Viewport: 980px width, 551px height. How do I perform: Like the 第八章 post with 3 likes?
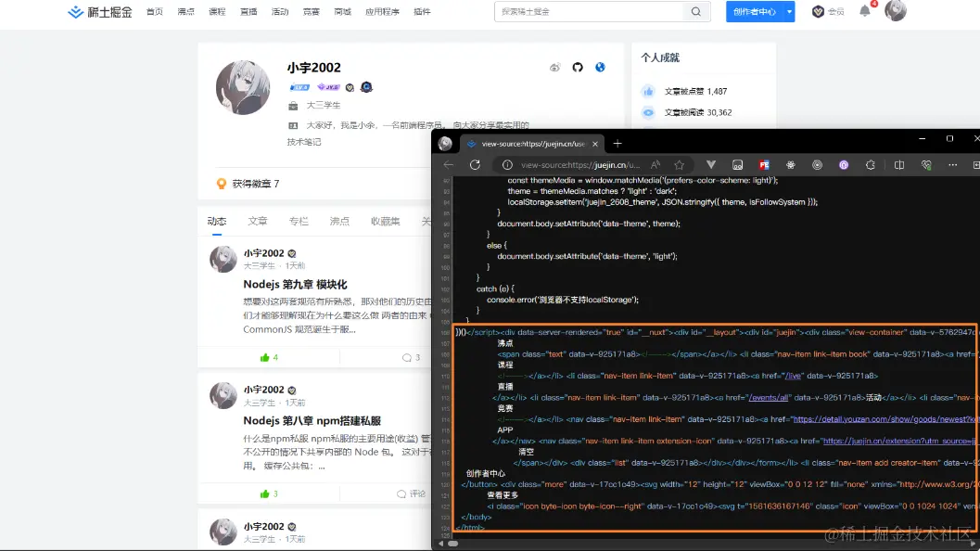click(x=269, y=494)
